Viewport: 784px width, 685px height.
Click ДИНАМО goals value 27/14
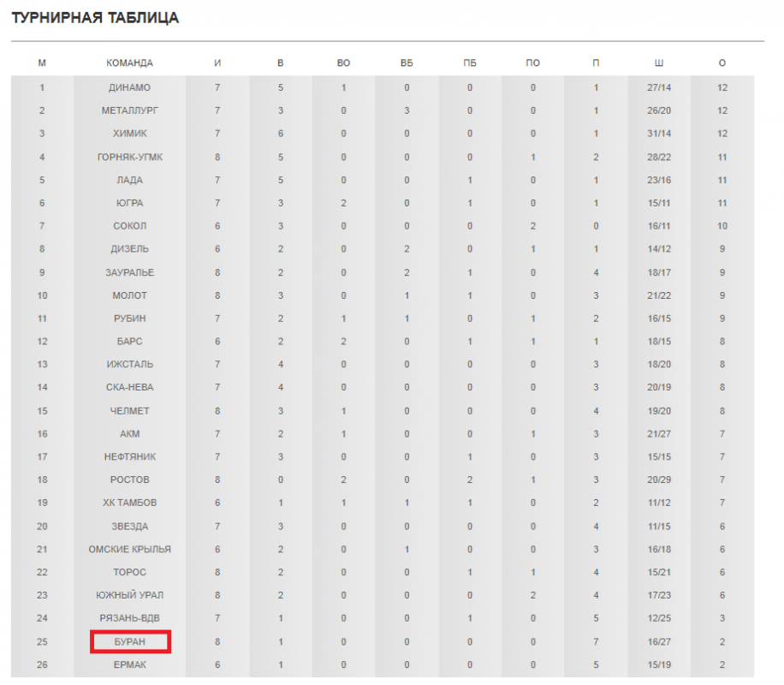point(659,87)
